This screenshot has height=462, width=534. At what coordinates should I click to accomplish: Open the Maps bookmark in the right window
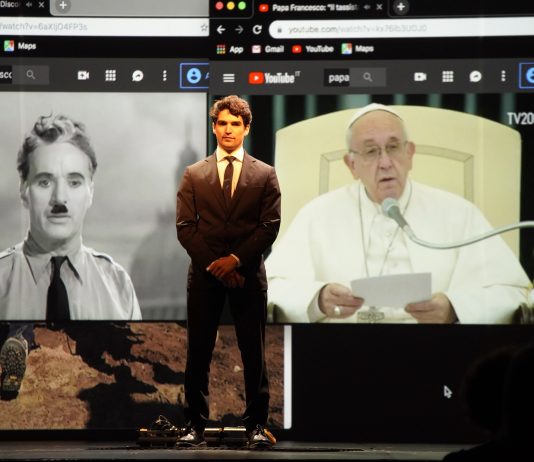click(x=358, y=49)
